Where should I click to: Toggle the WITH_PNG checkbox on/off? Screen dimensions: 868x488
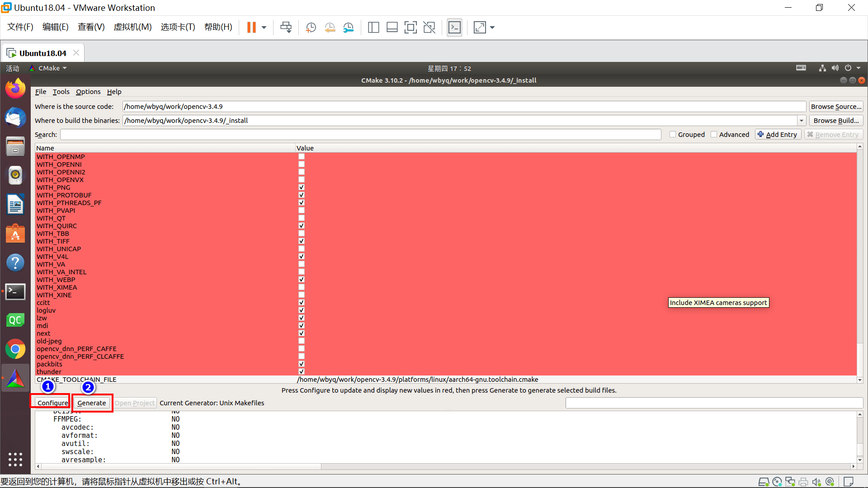click(302, 187)
